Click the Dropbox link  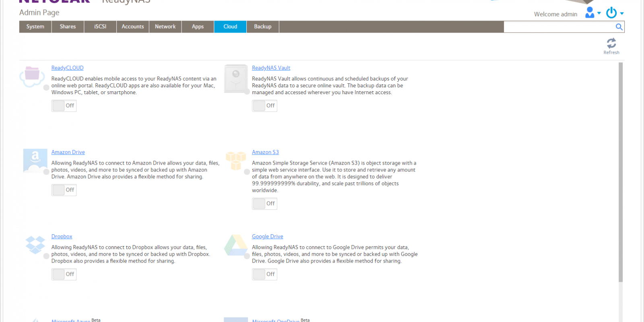click(x=62, y=236)
